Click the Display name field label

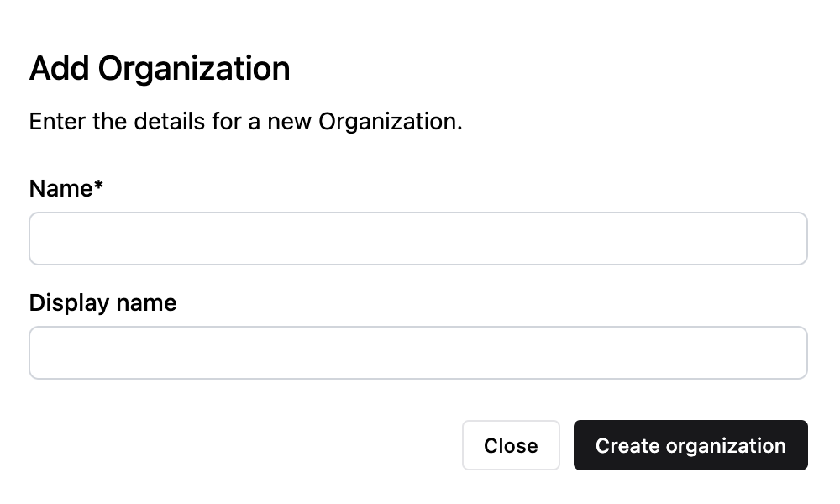click(x=102, y=302)
